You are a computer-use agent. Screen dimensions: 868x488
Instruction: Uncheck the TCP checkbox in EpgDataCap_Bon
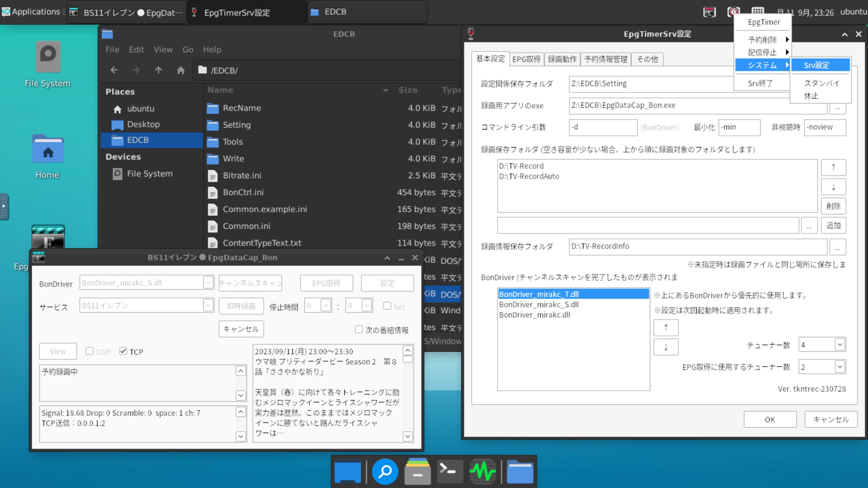(x=123, y=351)
